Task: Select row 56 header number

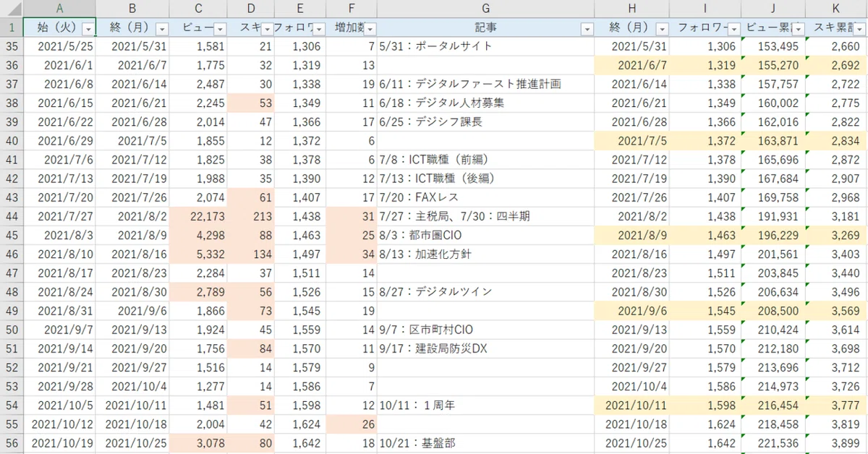Action: pyautogui.click(x=11, y=442)
